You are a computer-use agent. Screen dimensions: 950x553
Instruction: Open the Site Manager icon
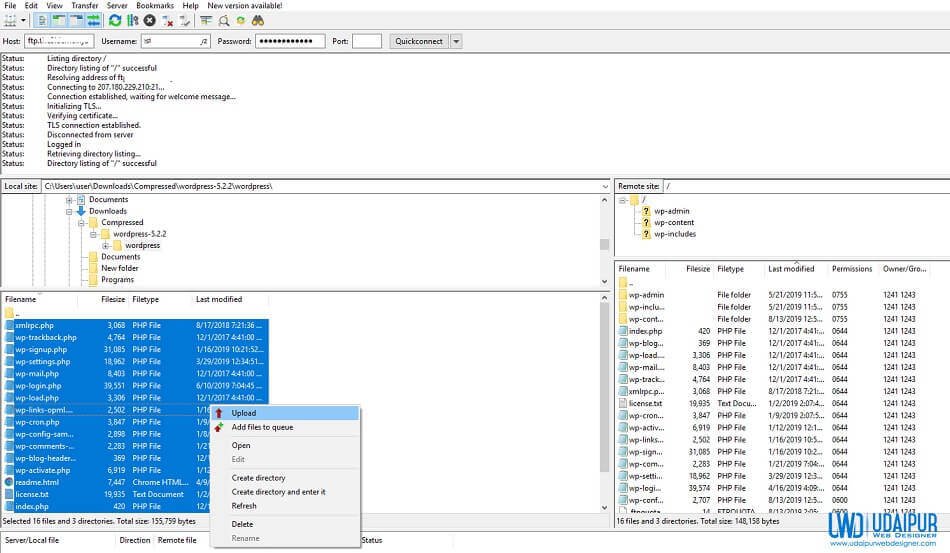[x=10, y=21]
